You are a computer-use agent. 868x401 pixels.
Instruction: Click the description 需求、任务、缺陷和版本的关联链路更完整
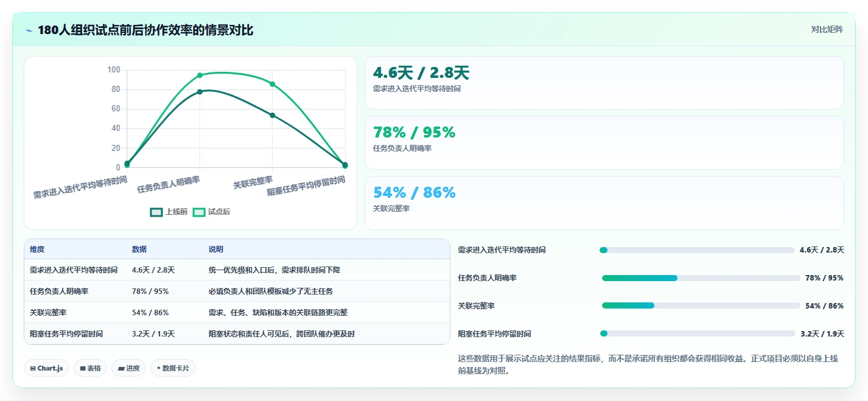coord(278,312)
